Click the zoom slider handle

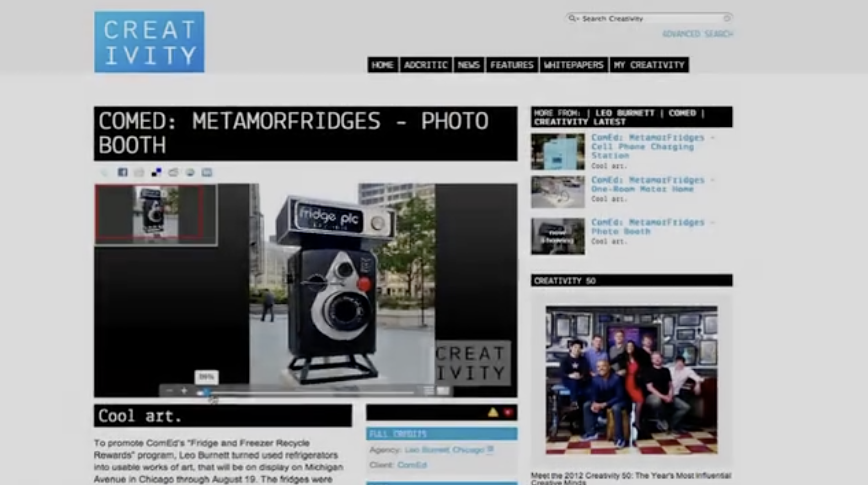click(x=206, y=392)
